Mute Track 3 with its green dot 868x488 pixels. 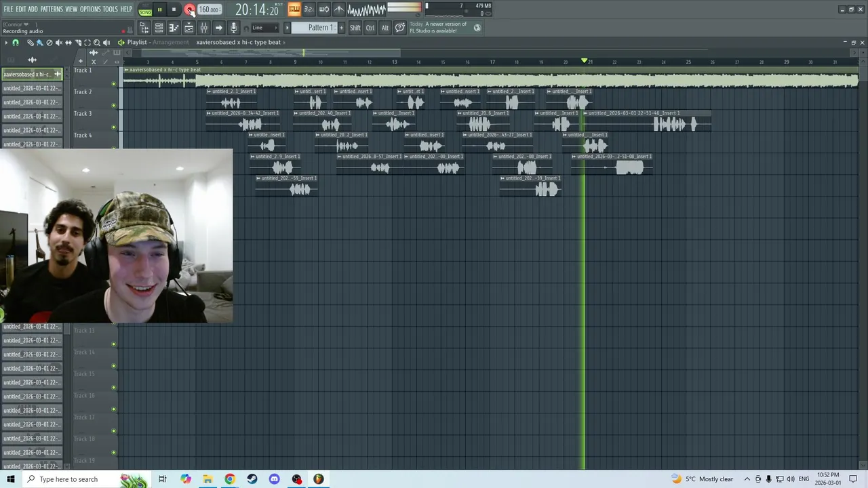(x=113, y=127)
